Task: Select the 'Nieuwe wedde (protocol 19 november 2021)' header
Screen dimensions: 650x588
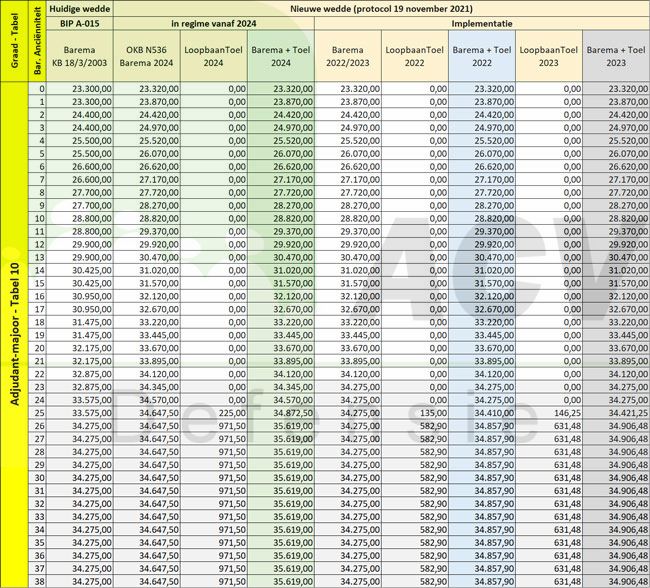Action: point(381,9)
